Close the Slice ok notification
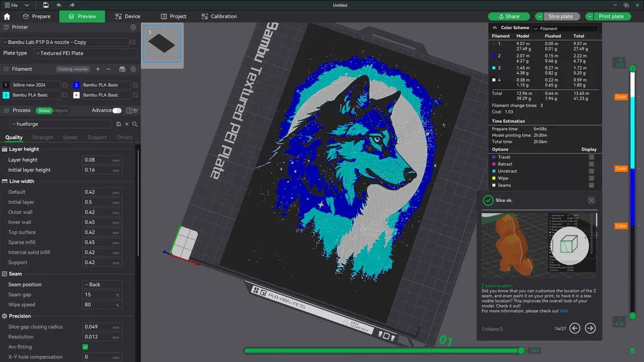Screen dimensions: 644x362 pos(591,200)
